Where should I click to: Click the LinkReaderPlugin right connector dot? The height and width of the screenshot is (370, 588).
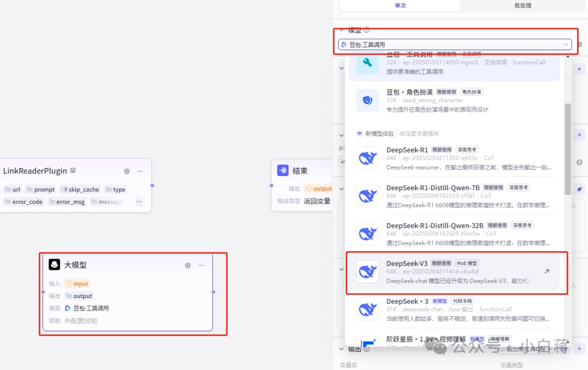[152, 185]
